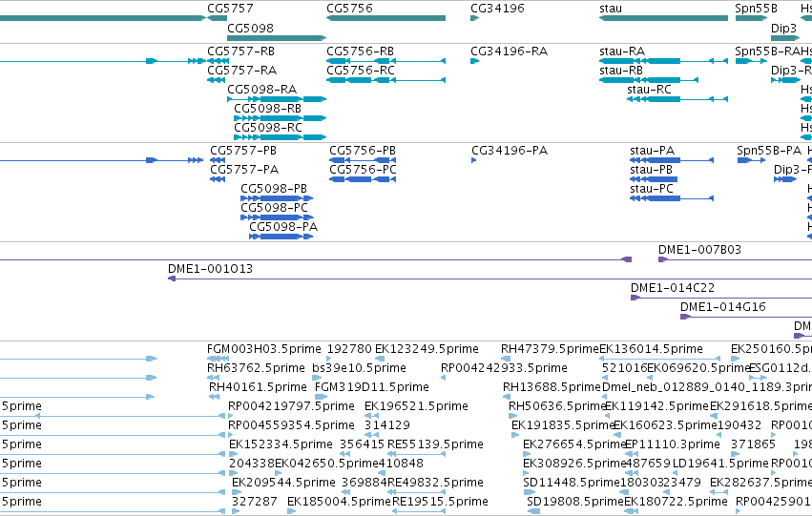Click the CG5757-RB transcript label
812x516 pixels.
point(240,52)
